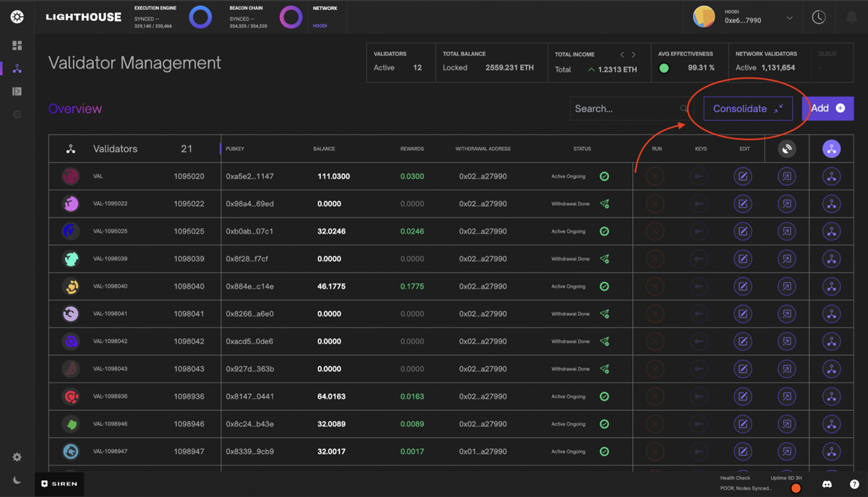Show previous total income period
This screenshot has width=868, height=497.
click(x=622, y=55)
